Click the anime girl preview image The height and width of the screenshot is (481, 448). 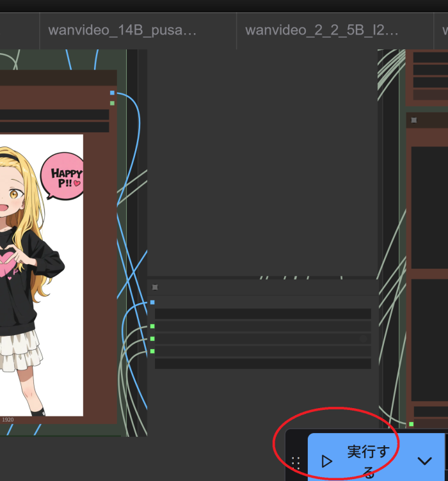click(42, 275)
